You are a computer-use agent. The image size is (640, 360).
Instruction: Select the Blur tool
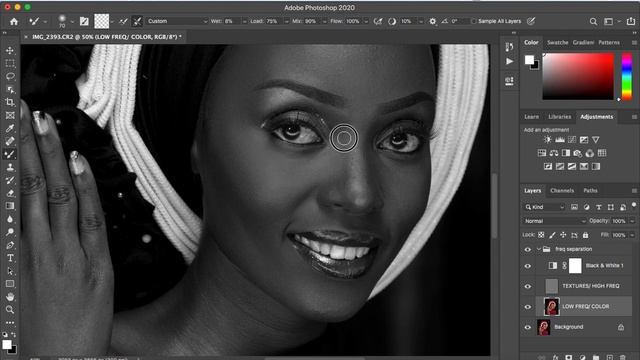coord(10,219)
